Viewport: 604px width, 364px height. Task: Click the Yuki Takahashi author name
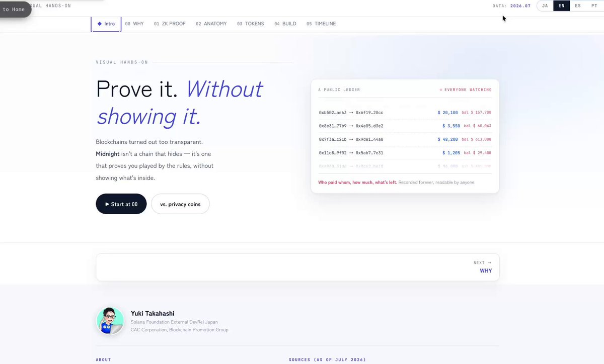coord(153,313)
